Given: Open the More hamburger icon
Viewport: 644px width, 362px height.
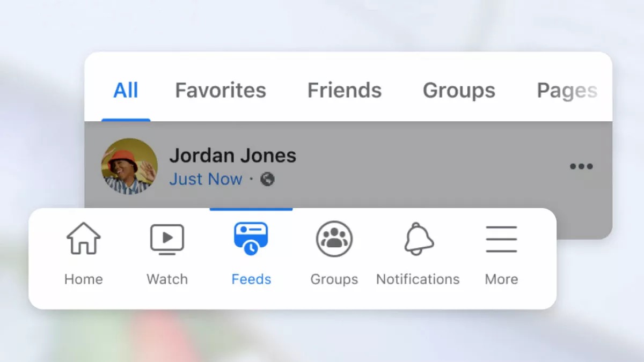Looking at the screenshot, I should point(501,239).
